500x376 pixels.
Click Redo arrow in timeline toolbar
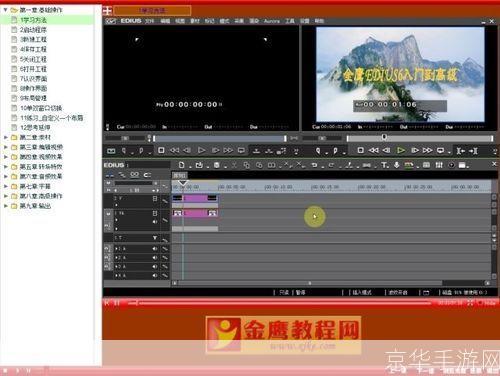tap(331, 165)
